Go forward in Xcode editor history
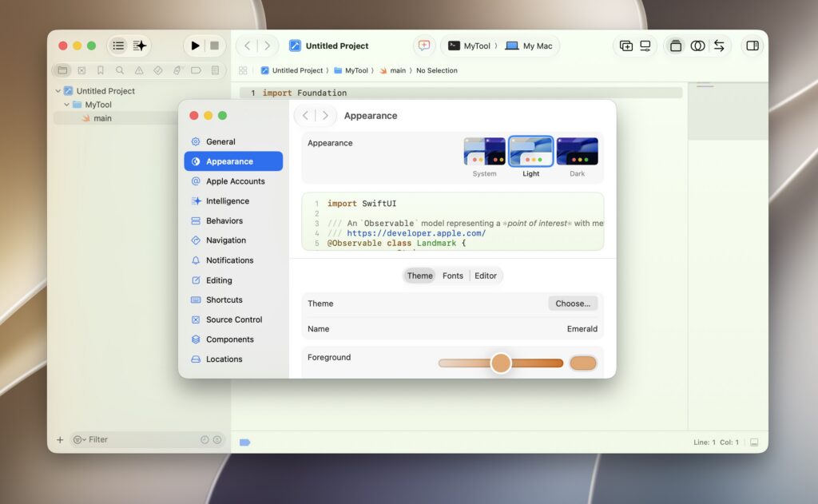The image size is (818, 504). click(x=267, y=46)
